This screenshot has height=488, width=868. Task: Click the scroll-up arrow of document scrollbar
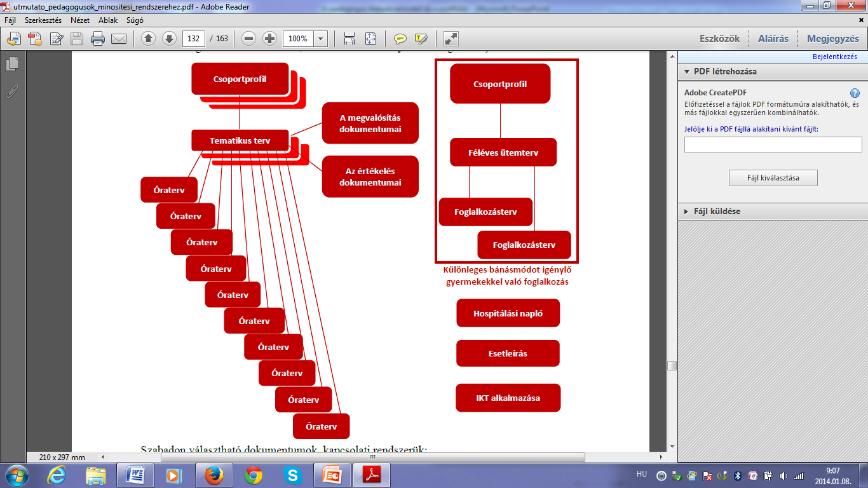tap(672, 57)
